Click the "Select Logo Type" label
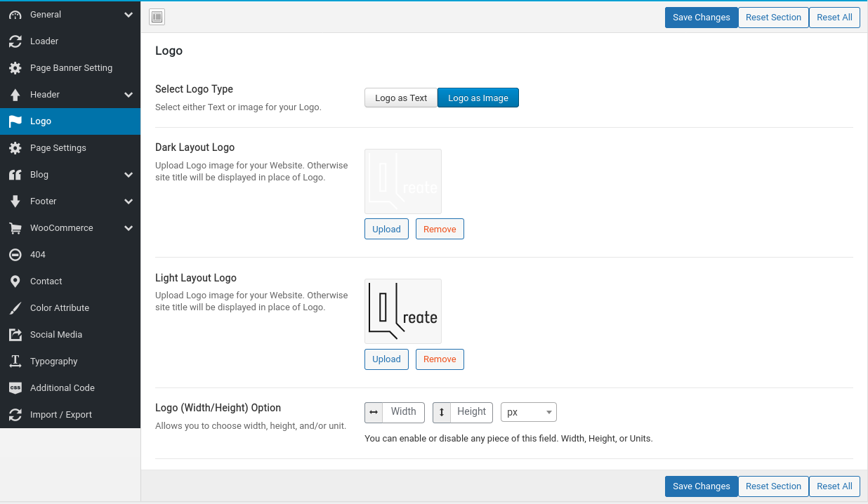 coord(194,89)
